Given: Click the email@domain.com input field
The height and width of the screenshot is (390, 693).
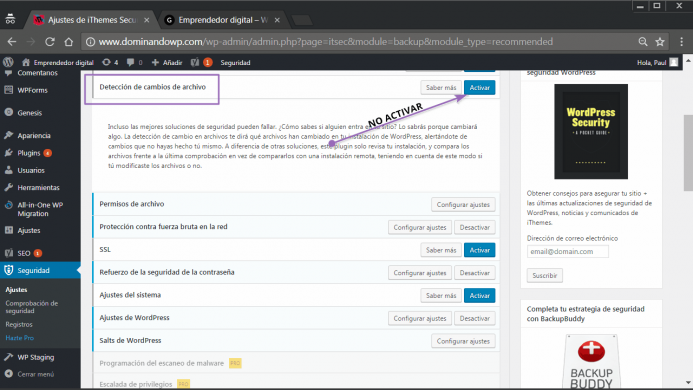Looking at the screenshot, I should (x=567, y=251).
